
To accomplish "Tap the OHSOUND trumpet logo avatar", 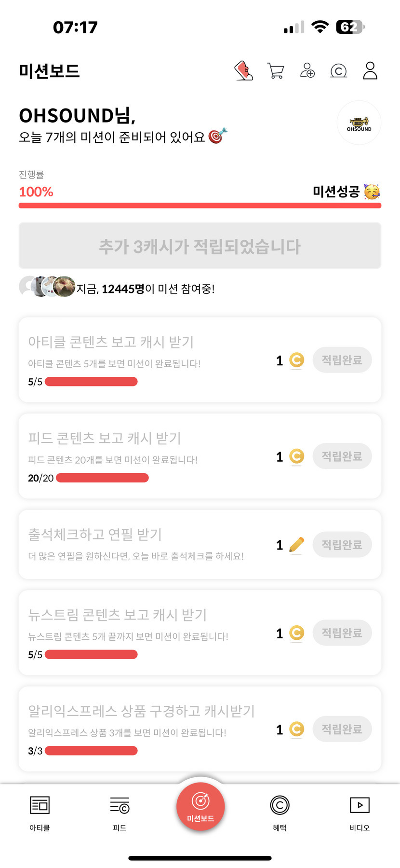I will click(359, 123).
